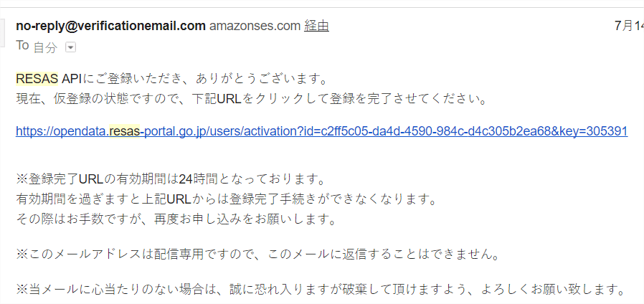Select sender no-reply@verificationemail.com address
Screen dimensions: 644x304
coord(110,27)
